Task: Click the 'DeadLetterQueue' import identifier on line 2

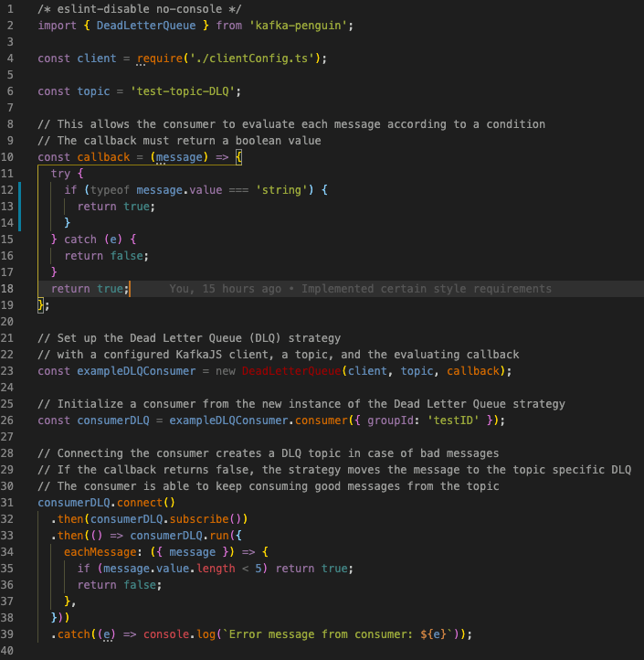Action: pyautogui.click(x=146, y=26)
